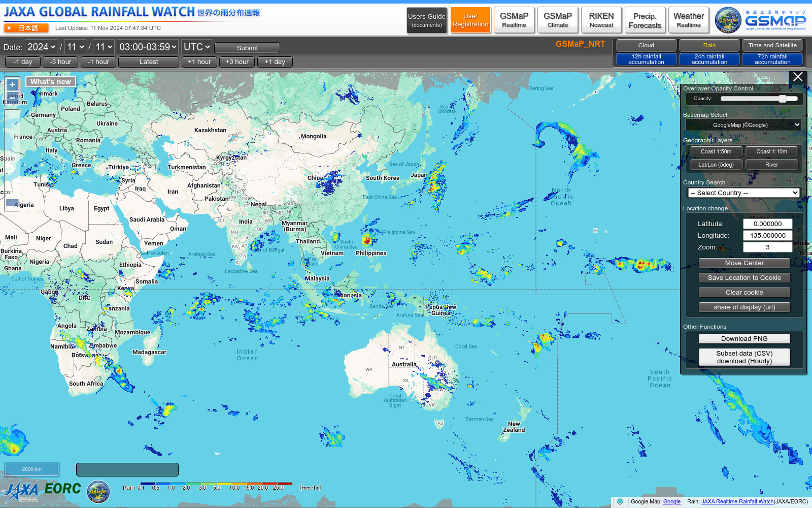Open Users Guide documents
The image size is (812, 508).
427,20
